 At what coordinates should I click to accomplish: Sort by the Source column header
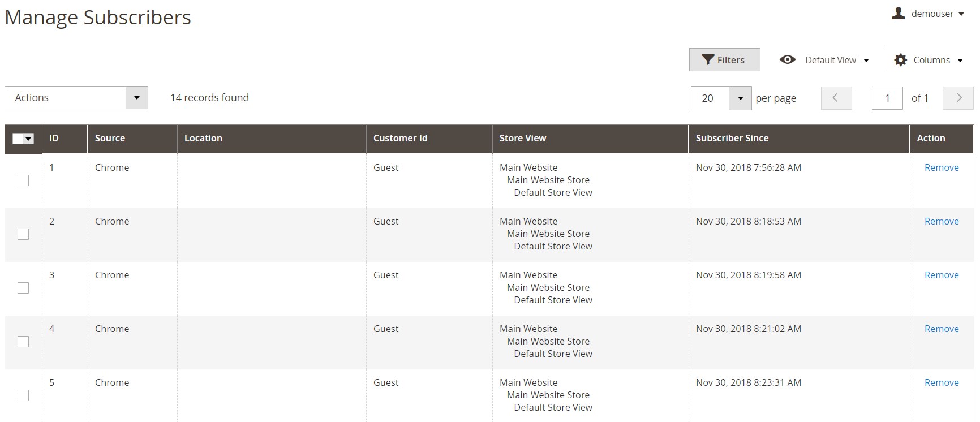[132, 139]
